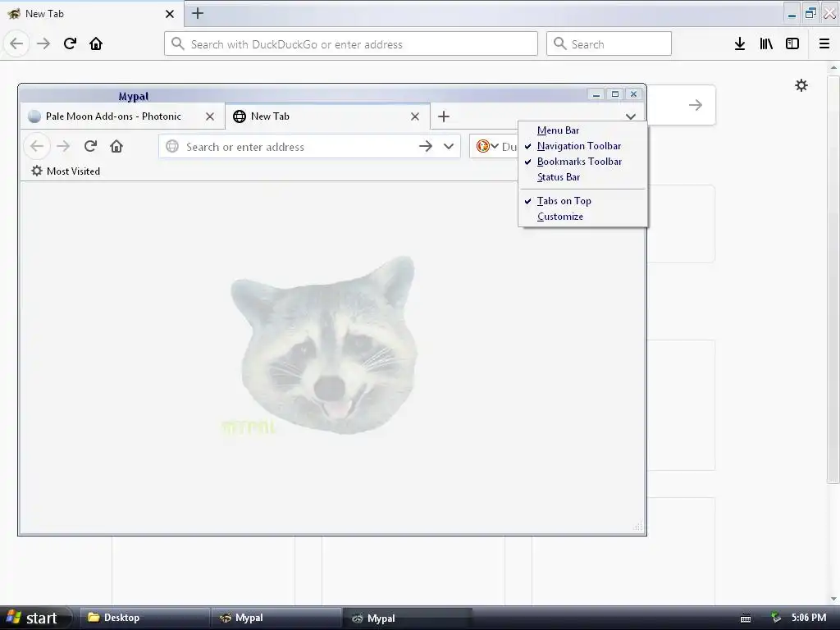The width and height of the screenshot is (840, 630).
Task: Switch to second Mypal taskbar button
Action: click(408, 619)
